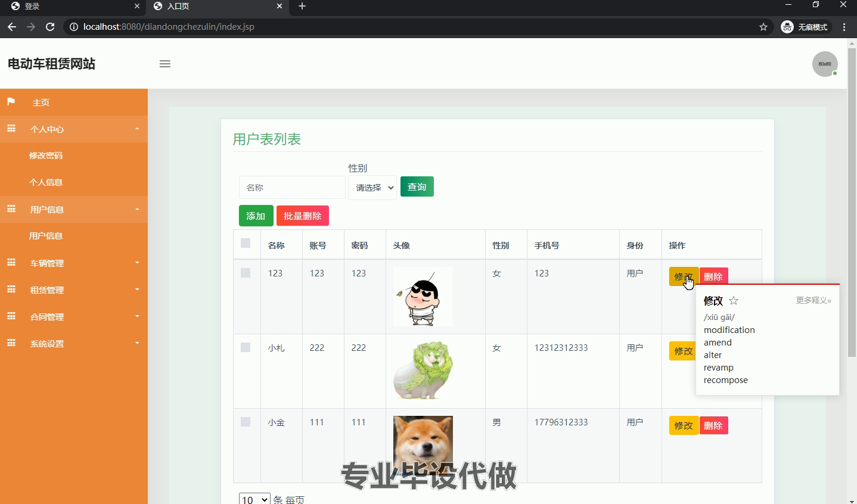Click the red 批量删除 button
The width and height of the screenshot is (857, 504).
tap(303, 216)
